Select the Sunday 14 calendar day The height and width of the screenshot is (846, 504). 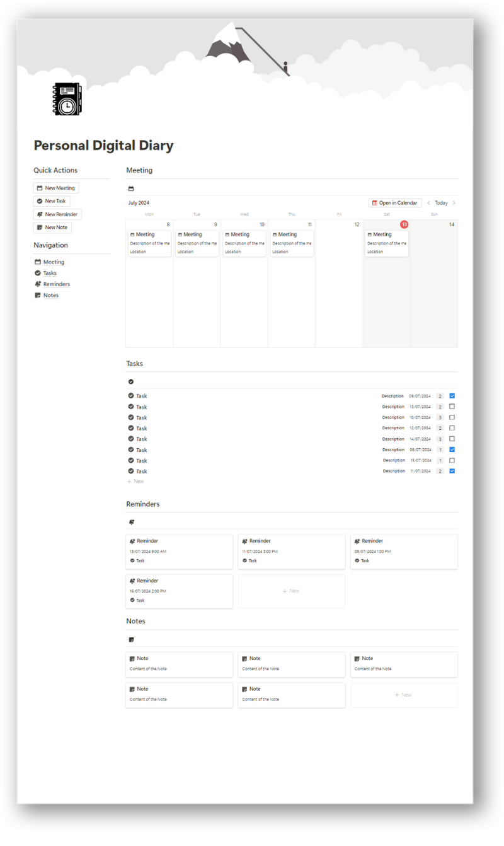434,284
